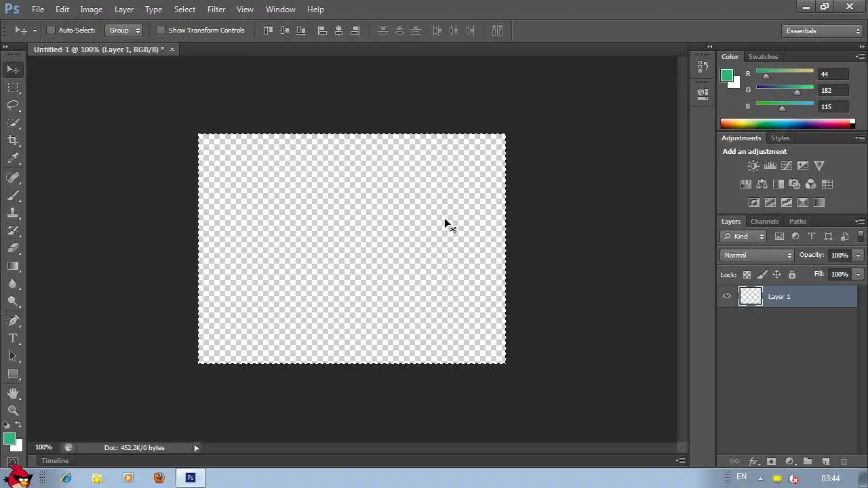Image resolution: width=868 pixels, height=488 pixels.
Task: Select the Blur tool
Action: click(13, 283)
